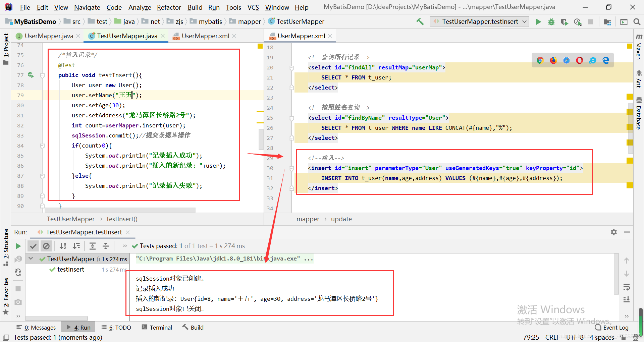Open the profiler run icon
Screen dimensions: 644x342
coord(578,22)
